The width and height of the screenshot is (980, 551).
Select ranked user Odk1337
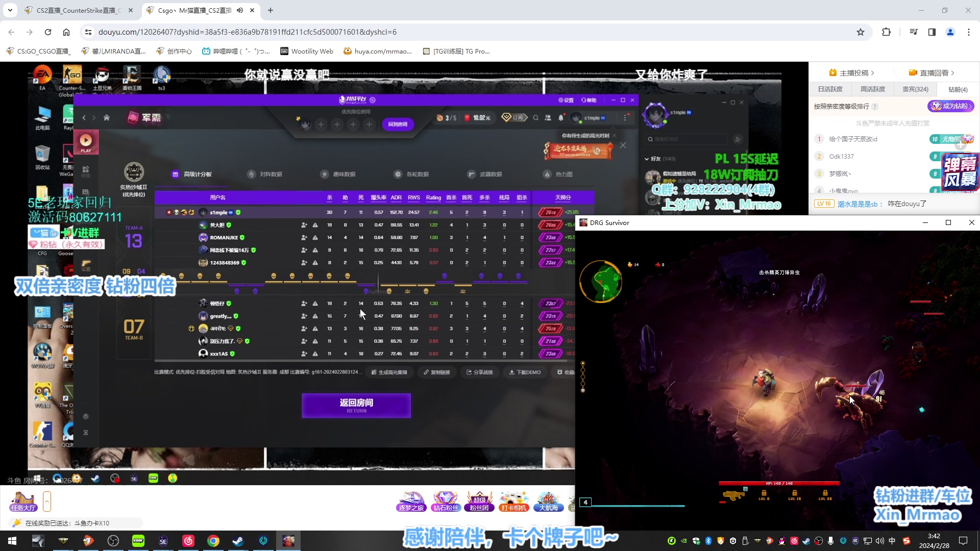[841, 157]
